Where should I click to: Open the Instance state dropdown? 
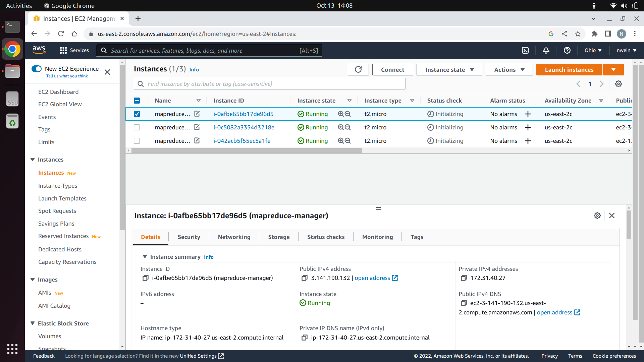pos(449,70)
